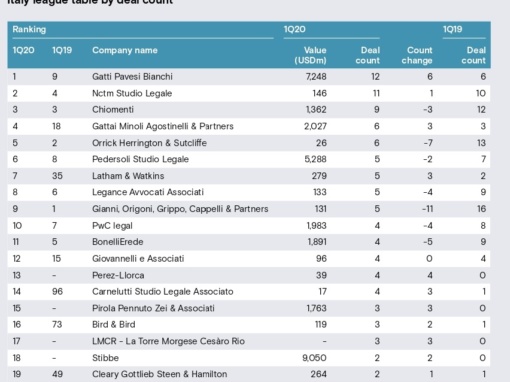This screenshot has width=510, height=382.
Task: Select the PwC legal row
Action: (249, 226)
